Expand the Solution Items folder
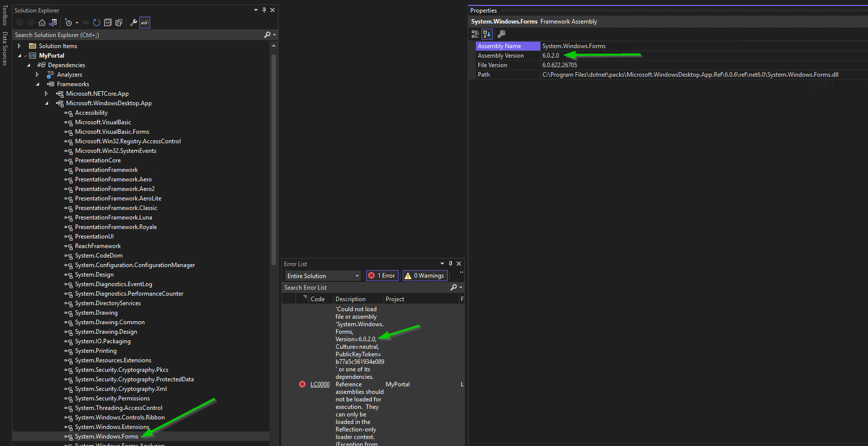868x446 pixels. tap(20, 46)
